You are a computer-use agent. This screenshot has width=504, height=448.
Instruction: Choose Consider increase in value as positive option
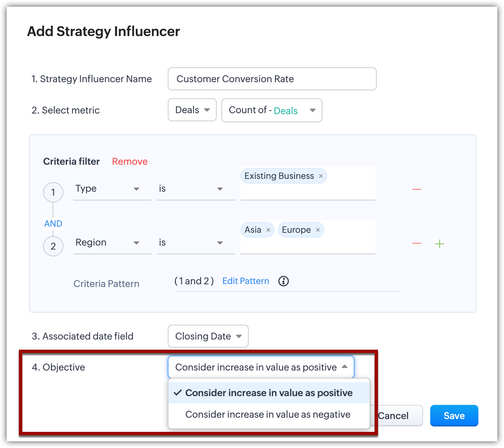269,393
